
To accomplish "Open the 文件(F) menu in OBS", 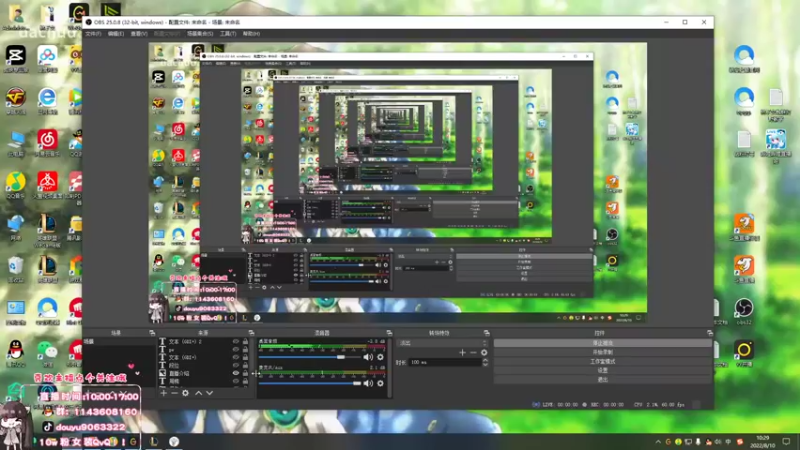I will pyautogui.click(x=93, y=34).
